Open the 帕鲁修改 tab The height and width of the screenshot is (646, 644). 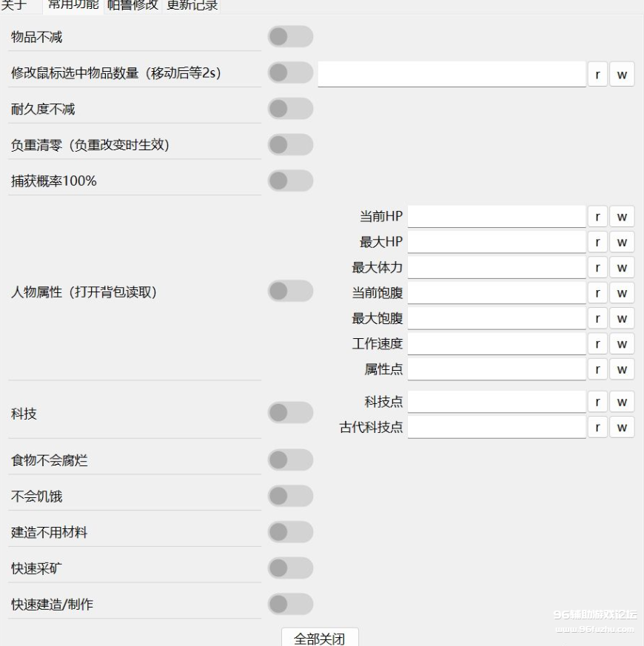click(133, 5)
